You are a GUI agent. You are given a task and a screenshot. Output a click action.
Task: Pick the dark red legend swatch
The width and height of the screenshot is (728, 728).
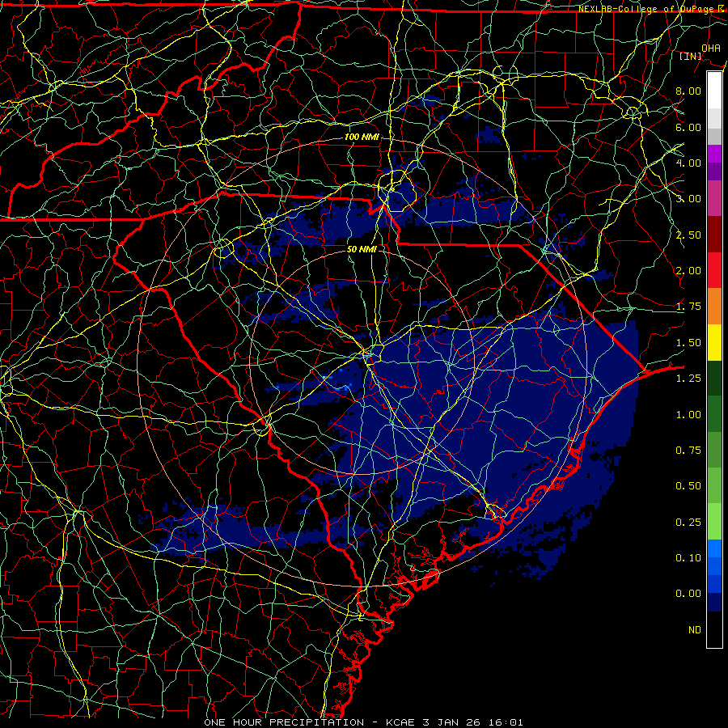(x=714, y=235)
